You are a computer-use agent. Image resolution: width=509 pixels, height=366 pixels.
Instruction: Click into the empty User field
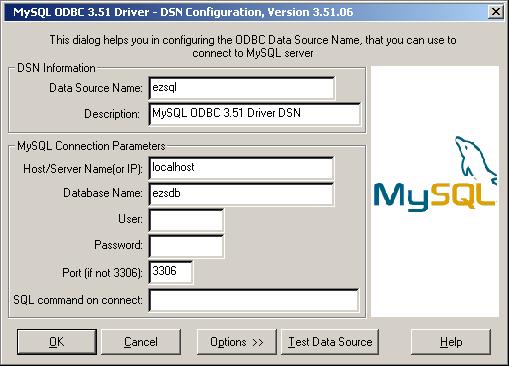[x=186, y=220]
